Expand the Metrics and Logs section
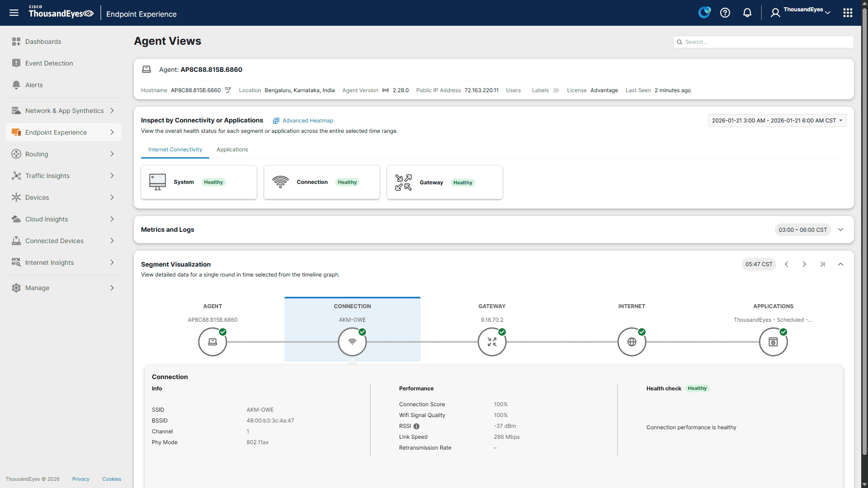The image size is (868, 488). coord(841,230)
